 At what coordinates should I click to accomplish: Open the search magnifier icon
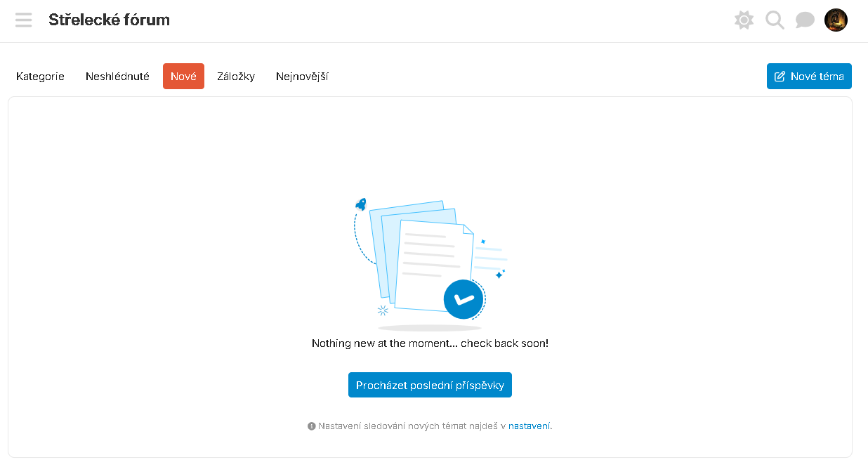(775, 20)
